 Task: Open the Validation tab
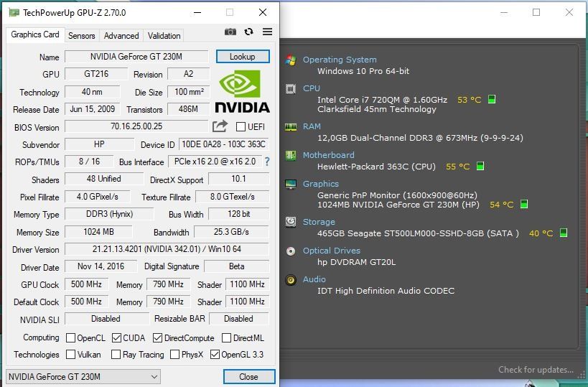click(x=164, y=36)
